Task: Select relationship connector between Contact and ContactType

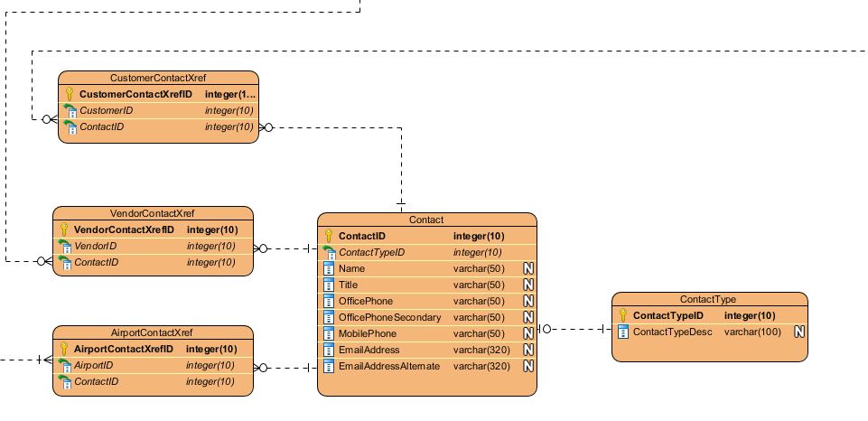Action: [x=574, y=329]
